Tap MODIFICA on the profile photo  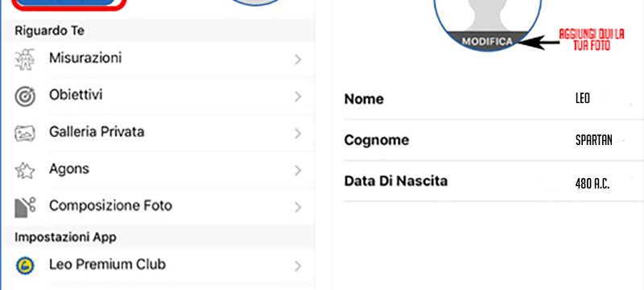[487, 41]
